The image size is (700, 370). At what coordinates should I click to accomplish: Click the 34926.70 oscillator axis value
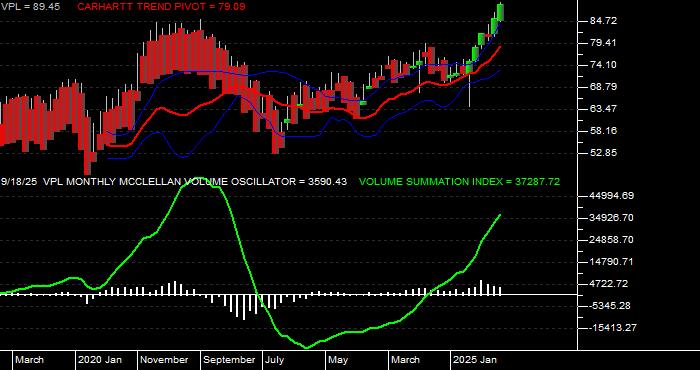[612, 218]
